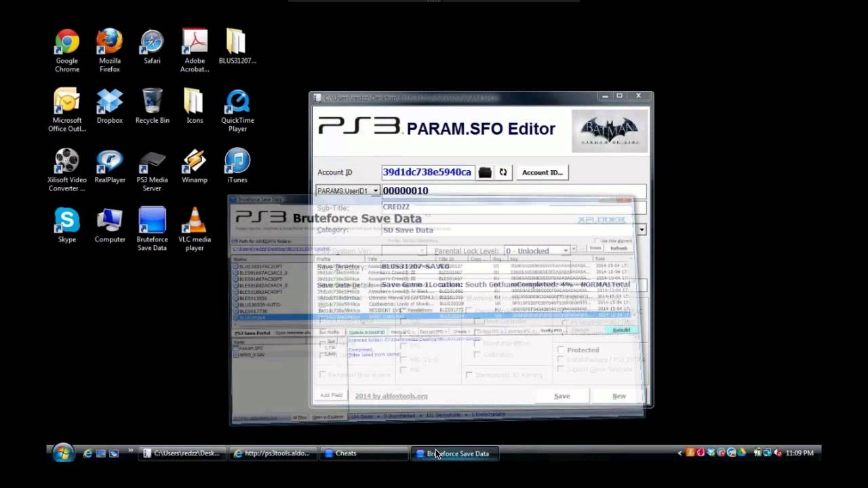Click the black folder icon beside Account ID
868x488 pixels.
(485, 172)
